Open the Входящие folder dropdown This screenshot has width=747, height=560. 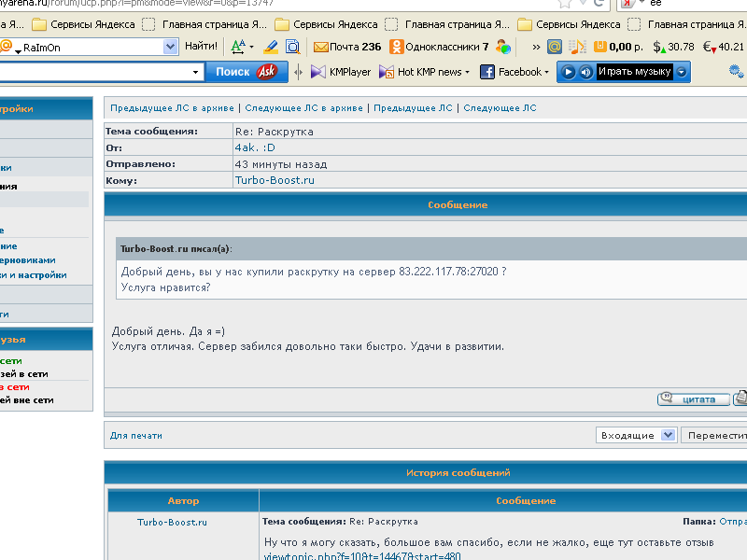636,435
